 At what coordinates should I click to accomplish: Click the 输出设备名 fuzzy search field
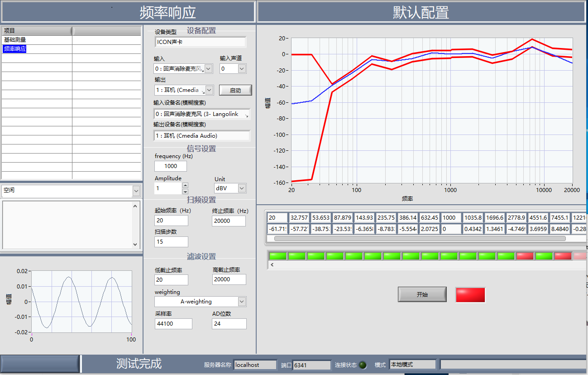(202, 135)
